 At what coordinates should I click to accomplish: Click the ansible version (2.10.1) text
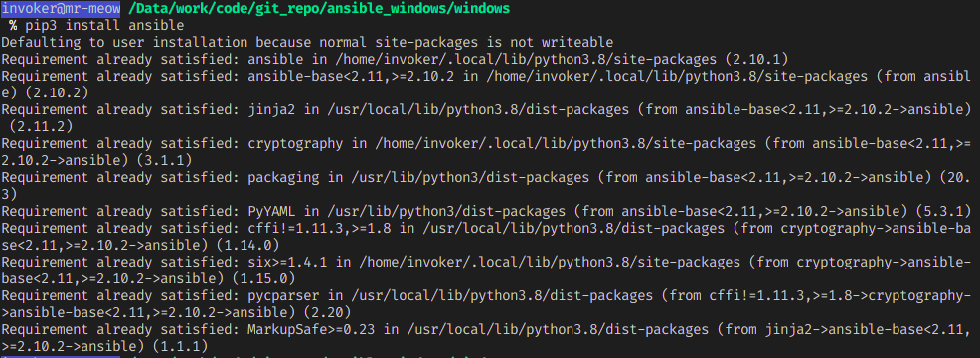coord(755,59)
